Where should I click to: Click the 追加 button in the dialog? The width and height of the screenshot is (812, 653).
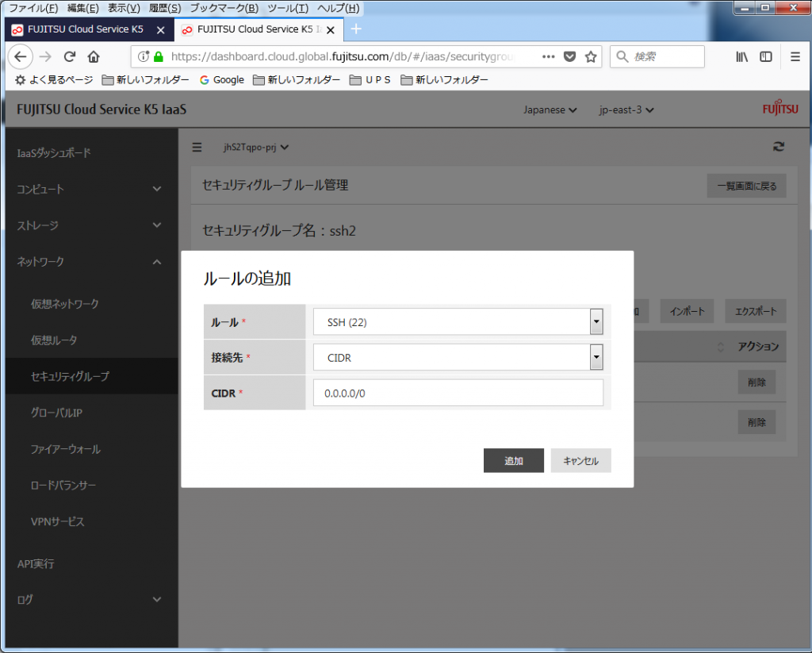[x=514, y=461]
